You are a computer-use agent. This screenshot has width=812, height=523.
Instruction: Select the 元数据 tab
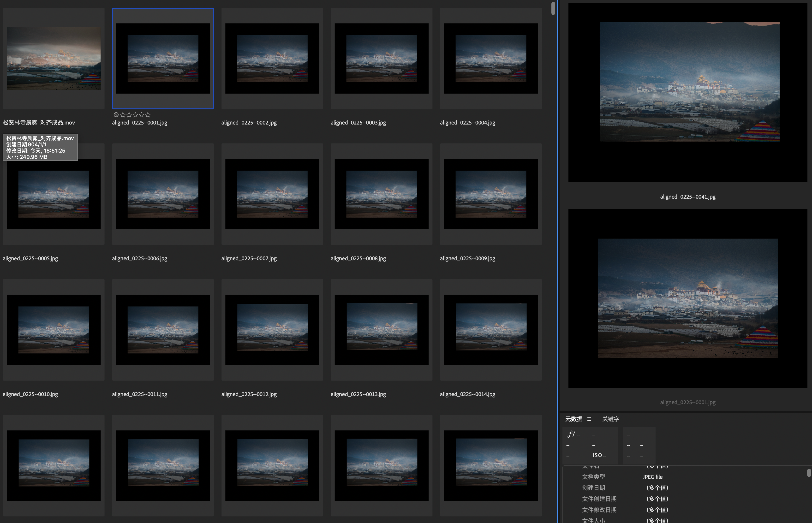(573, 419)
